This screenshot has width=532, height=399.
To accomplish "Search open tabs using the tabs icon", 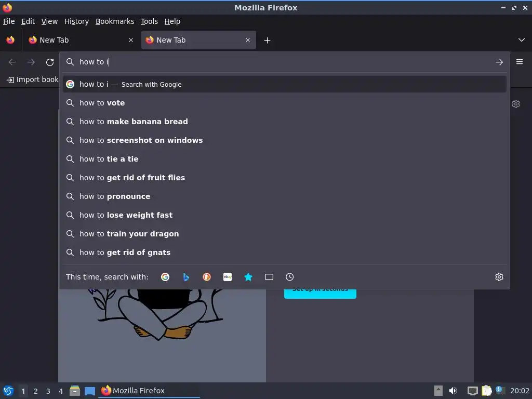I will [269, 277].
